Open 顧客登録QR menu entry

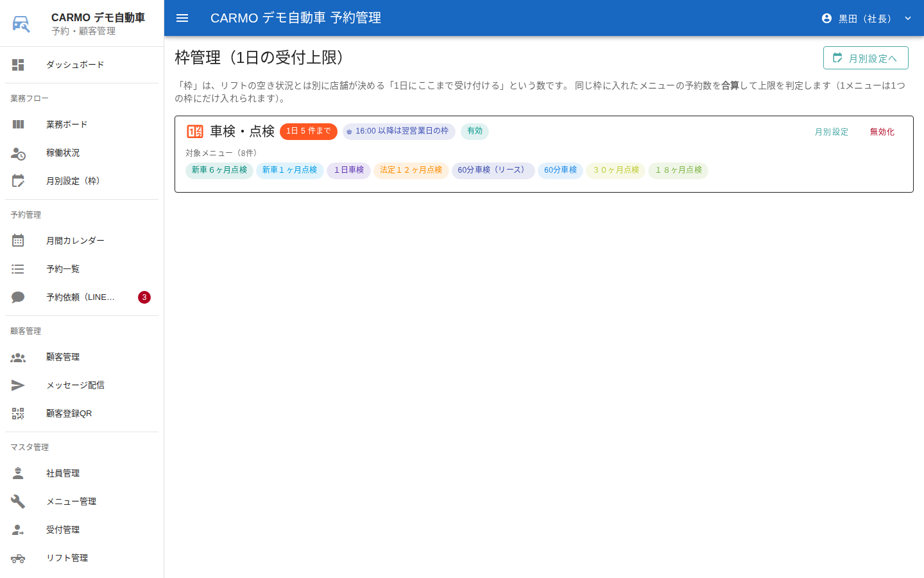pyautogui.click(x=81, y=414)
